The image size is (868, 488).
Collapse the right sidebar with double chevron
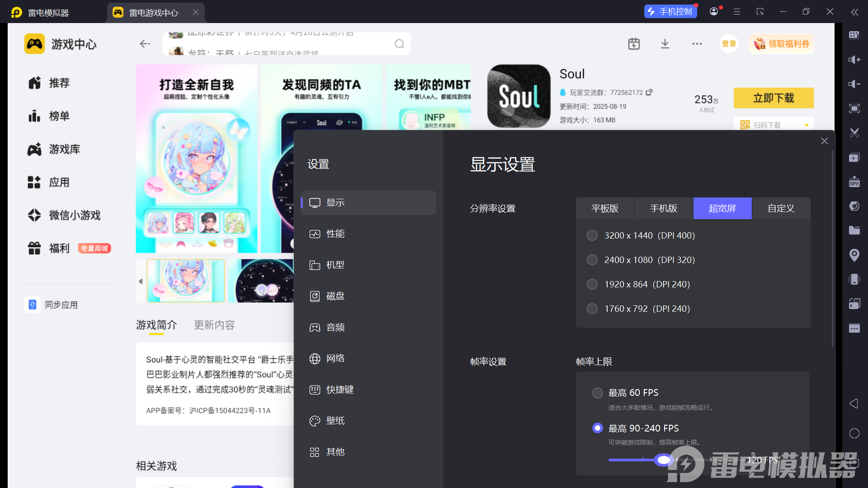point(854,12)
